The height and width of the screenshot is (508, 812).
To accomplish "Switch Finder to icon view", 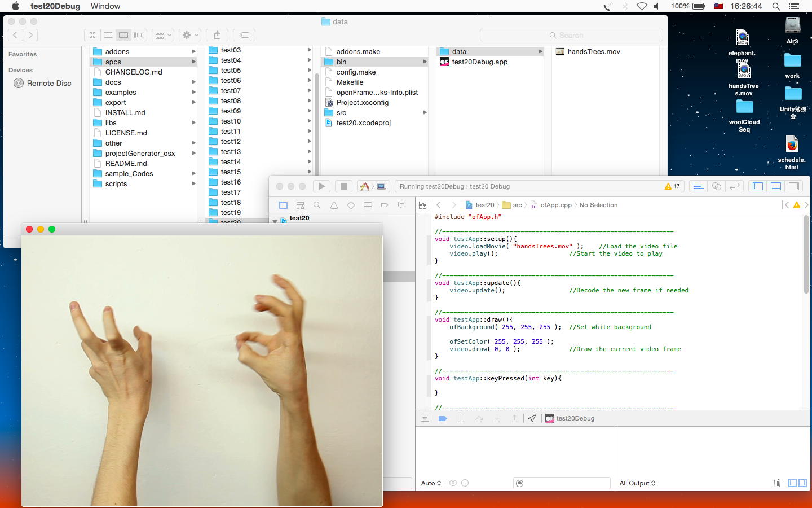I will point(92,35).
